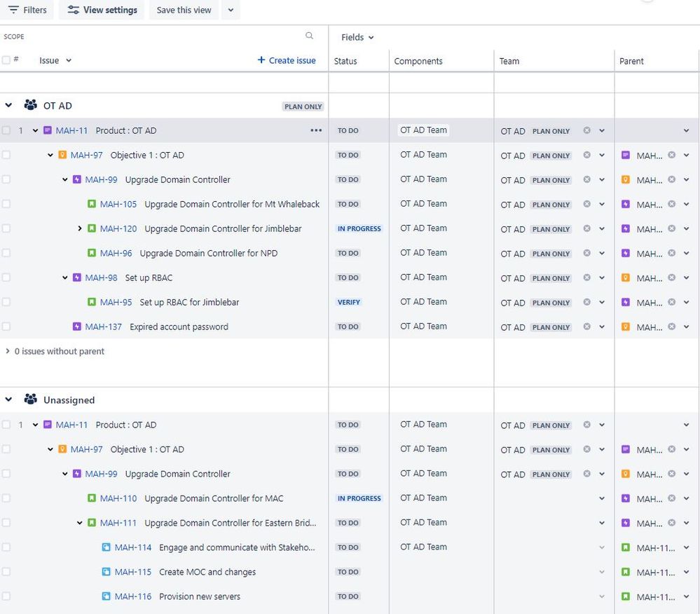Click VERIFY status of MAH-95

tap(349, 302)
